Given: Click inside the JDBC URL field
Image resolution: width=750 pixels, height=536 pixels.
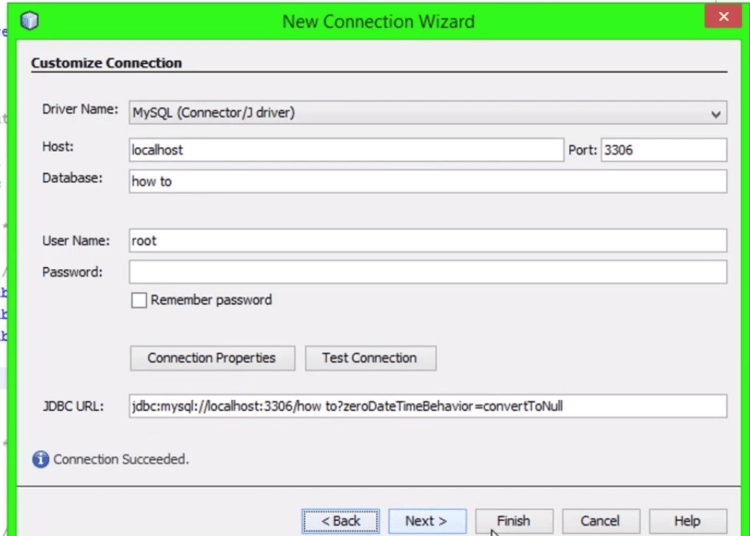Looking at the screenshot, I should (x=427, y=406).
